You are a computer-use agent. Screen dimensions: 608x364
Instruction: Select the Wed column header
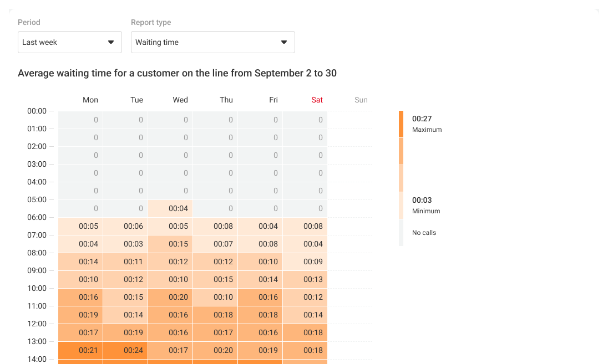click(180, 100)
